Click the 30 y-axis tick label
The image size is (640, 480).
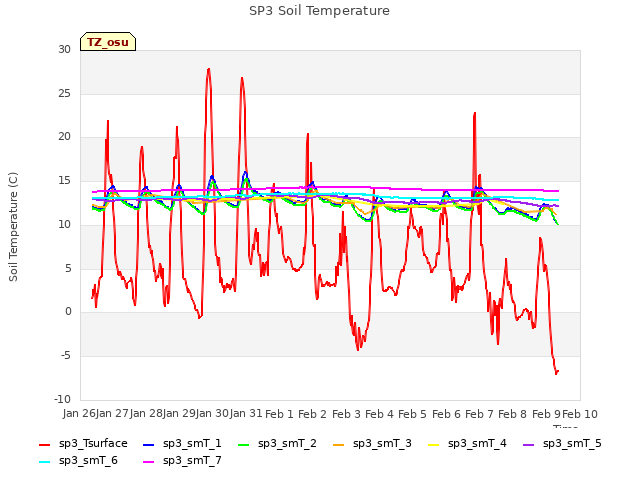coord(64,49)
